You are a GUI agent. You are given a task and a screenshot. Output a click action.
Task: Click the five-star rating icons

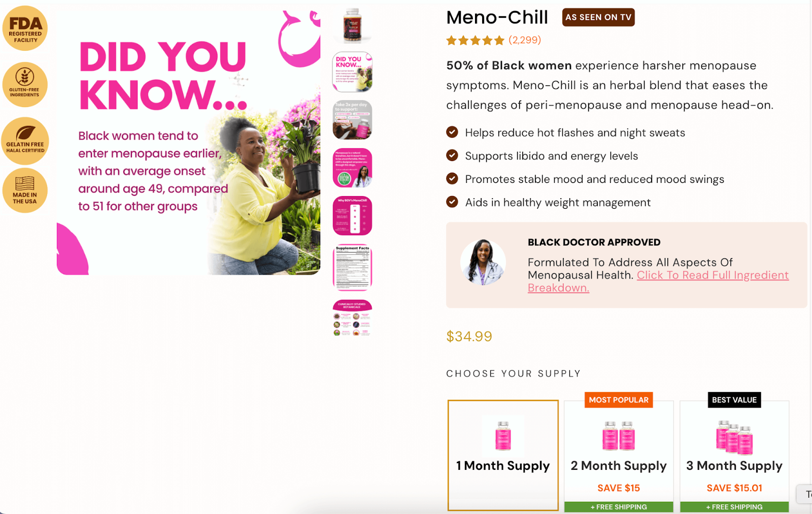(x=475, y=40)
